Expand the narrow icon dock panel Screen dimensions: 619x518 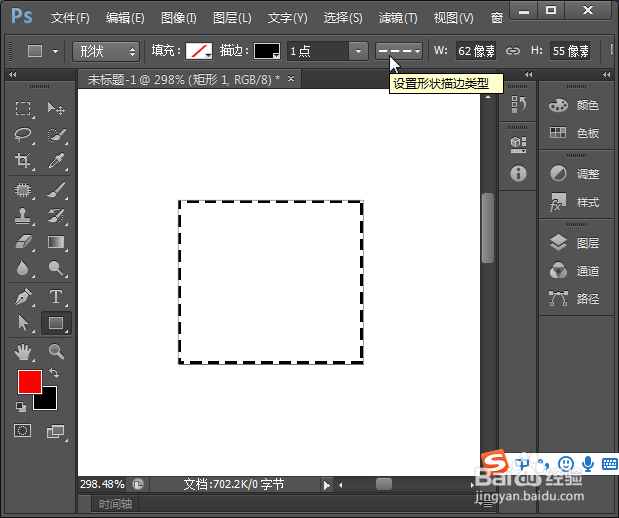[x=529, y=74]
